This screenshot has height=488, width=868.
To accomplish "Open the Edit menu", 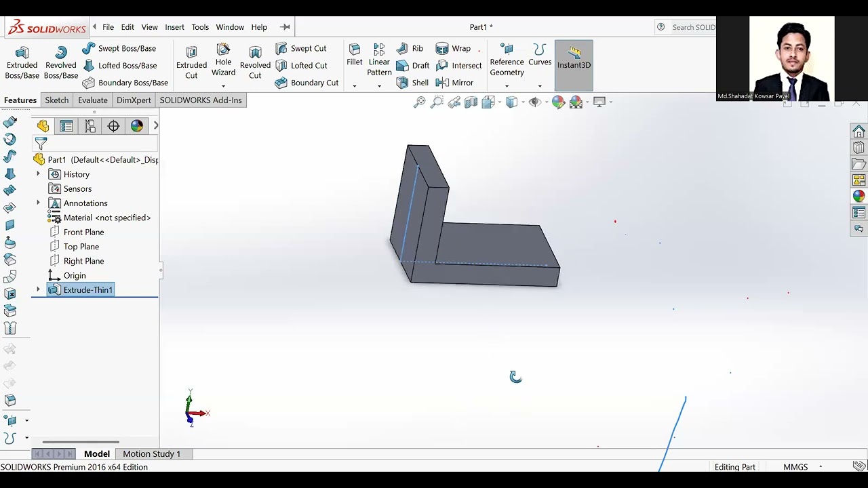I will pos(127,27).
